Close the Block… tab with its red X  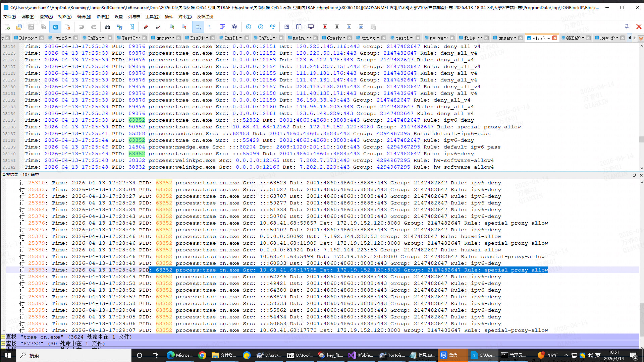click(x=555, y=38)
